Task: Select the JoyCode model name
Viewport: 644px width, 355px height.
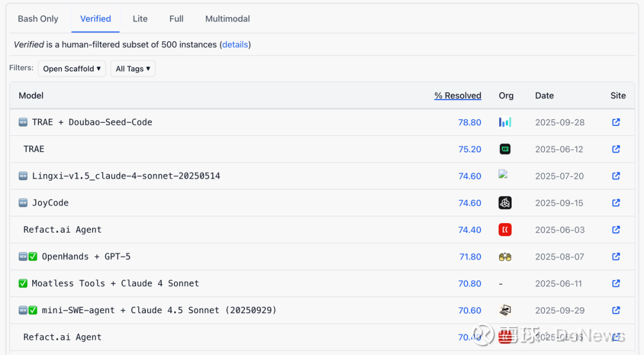Action: (x=50, y=203)
